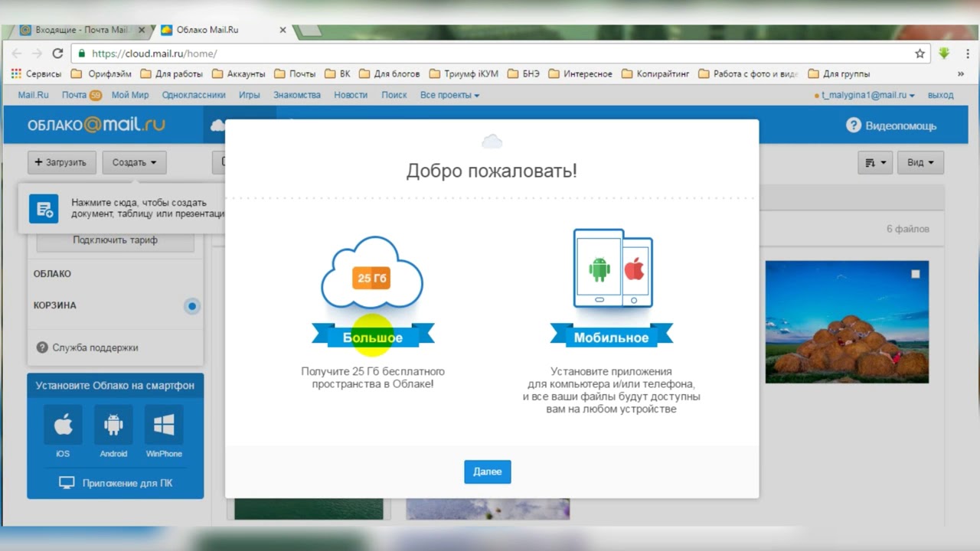Open Mail.Ru portal link
This screenshot has width=980, height=551.
coord(33,95)
